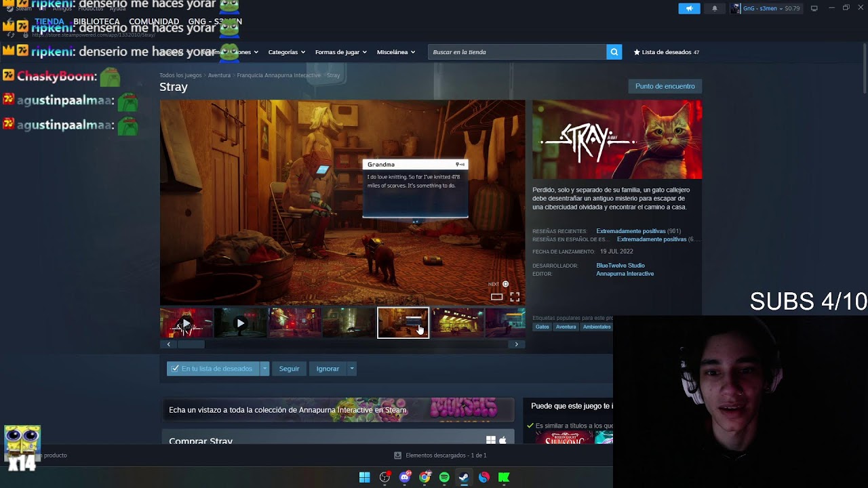The height and width of the screenshot is (488, 868).
Task: Click the previous arrow under the thumbnail strip
Action: pos(169,344)
